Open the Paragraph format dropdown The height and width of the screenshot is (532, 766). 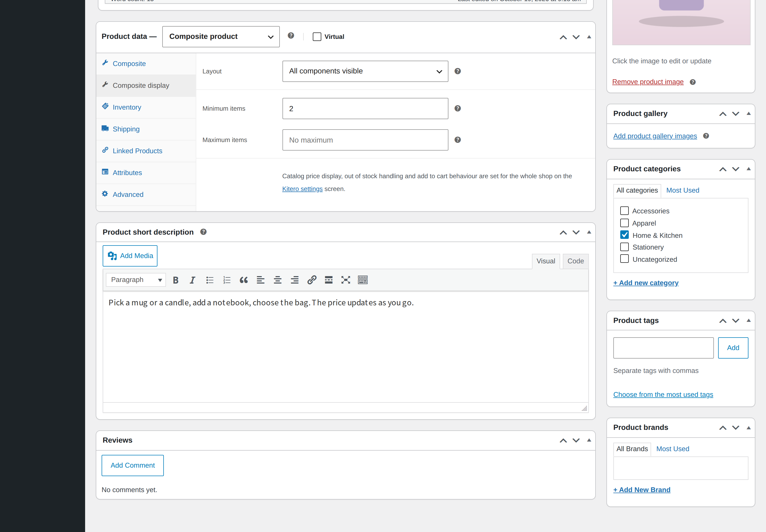(136, 280)
